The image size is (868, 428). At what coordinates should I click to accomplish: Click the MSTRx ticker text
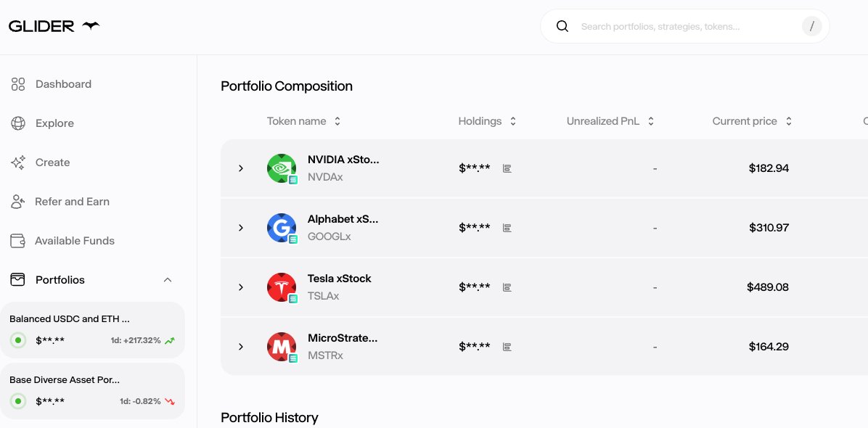tap(325, 355)
